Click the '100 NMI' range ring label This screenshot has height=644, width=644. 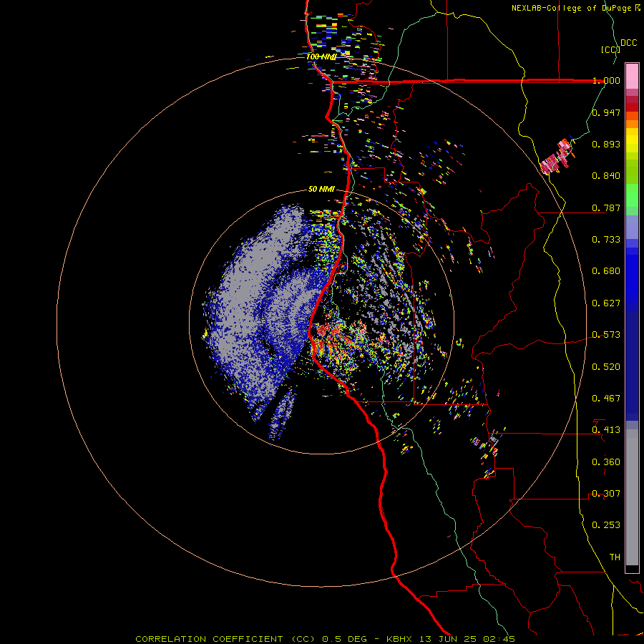321,57
